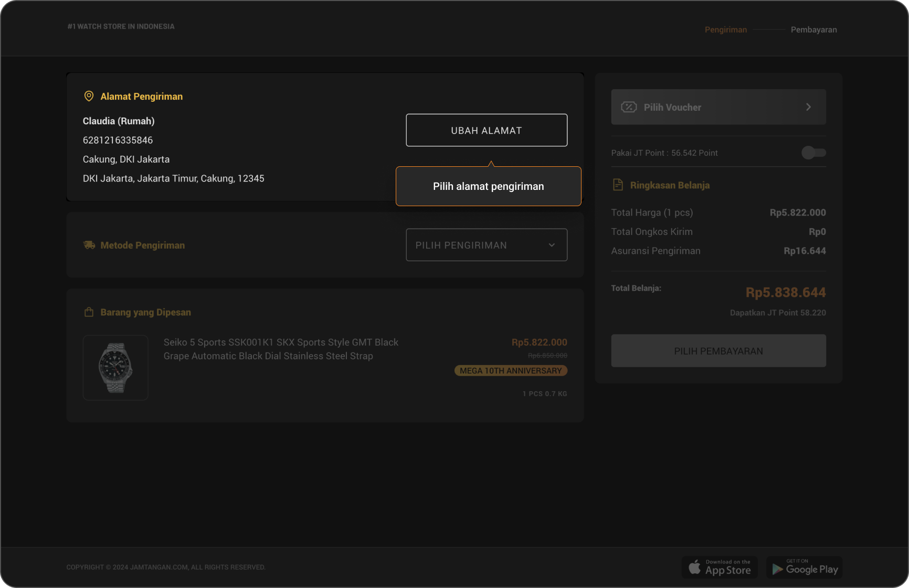This screenshot has height=588, width=909.
Task: Click the #1 Watch Store in Indonesia header text
Action: point(121,26)
